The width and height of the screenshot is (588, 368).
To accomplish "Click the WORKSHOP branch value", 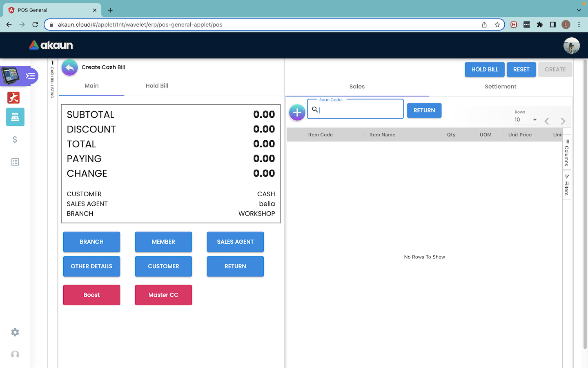I will pos(257,214).
